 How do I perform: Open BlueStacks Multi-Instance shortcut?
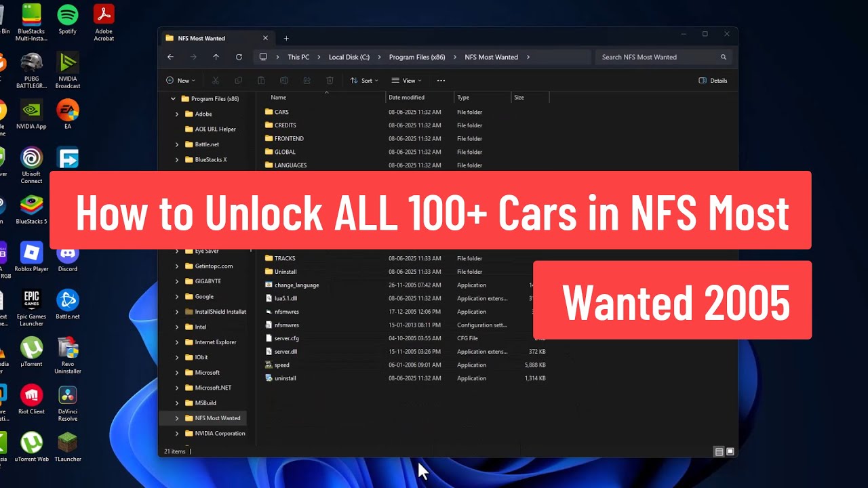coord(31,22)
